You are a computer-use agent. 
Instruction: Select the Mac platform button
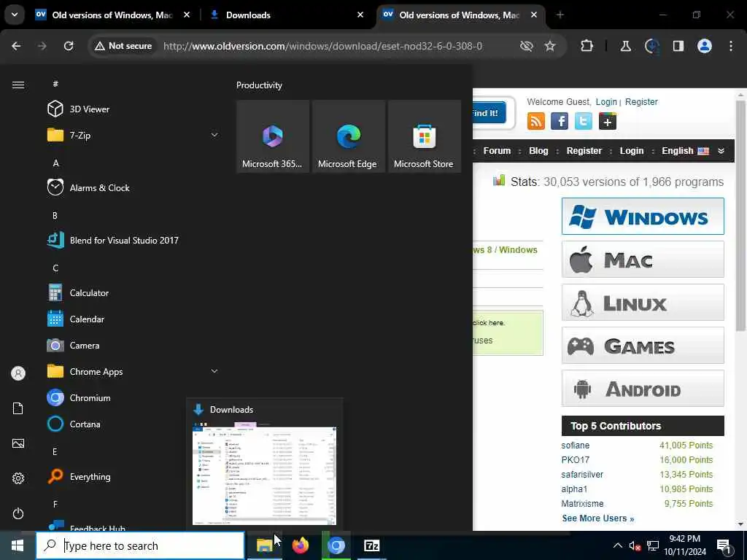(x=643, y=260)
